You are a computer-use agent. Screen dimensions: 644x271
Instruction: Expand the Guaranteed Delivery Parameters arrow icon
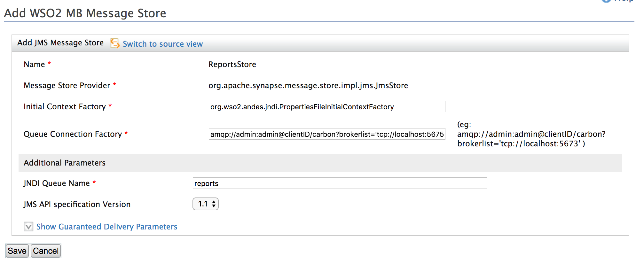tap(28, 227)
